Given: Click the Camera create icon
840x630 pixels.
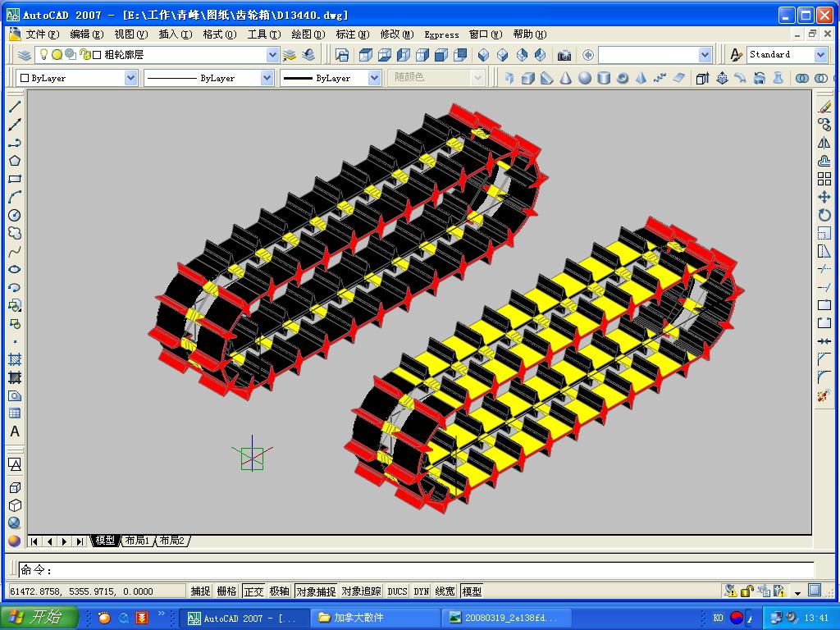Looking at the screenshot, I should (564, 55).
